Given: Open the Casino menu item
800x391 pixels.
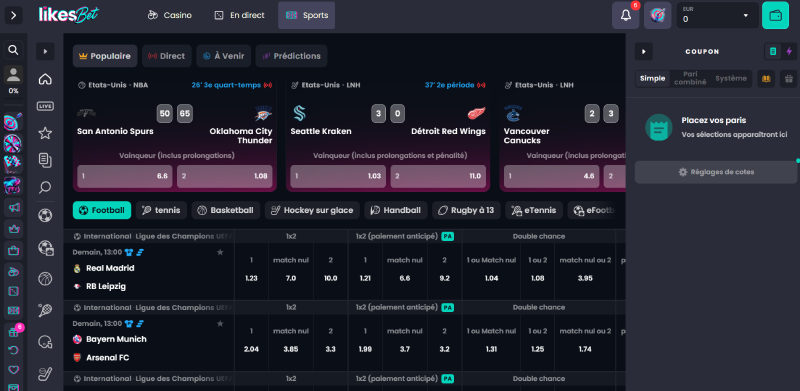Looking at the screenshot, I should pyautogui.click(x=169, y=15).
